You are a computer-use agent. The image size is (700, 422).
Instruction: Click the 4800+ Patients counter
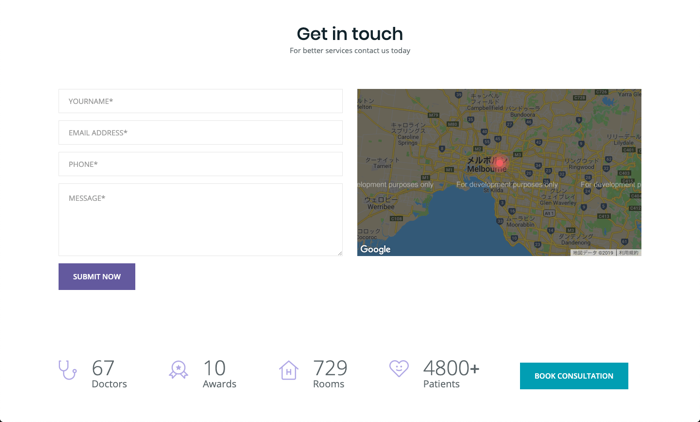[x=451, y=374]
